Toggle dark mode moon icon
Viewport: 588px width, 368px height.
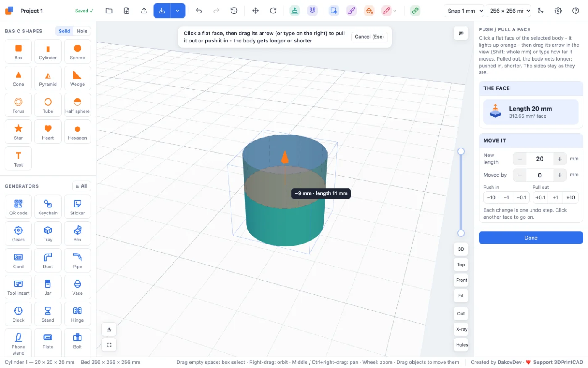pos(541,11)
